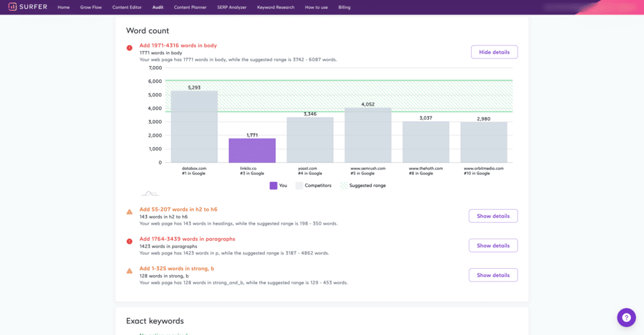The width and height of the screenshot is (644, 335).
Task: Select the Audit menu item
Action: [158, 7]
